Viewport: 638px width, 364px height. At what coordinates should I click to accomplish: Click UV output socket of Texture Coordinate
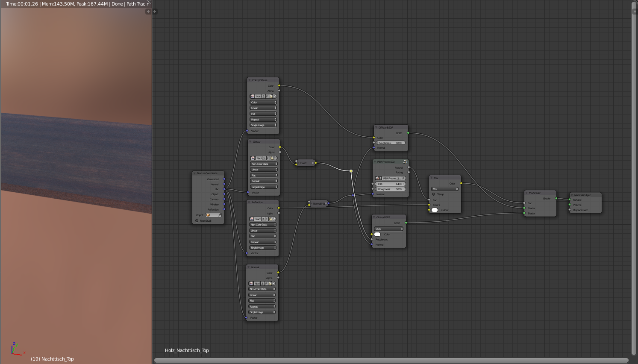pyautogui.click(x=224, y=189)
